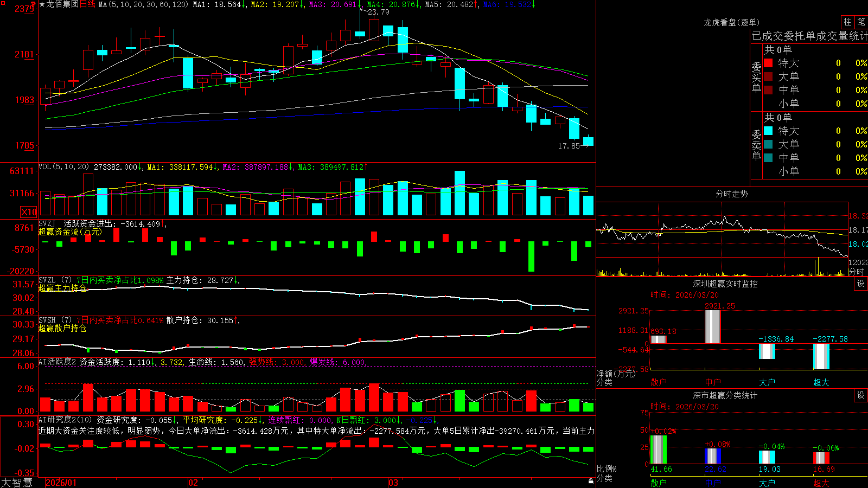Click the 2026/01 timeline marker
This screenshot has width=868, height=488.
(x=61, y=483)
